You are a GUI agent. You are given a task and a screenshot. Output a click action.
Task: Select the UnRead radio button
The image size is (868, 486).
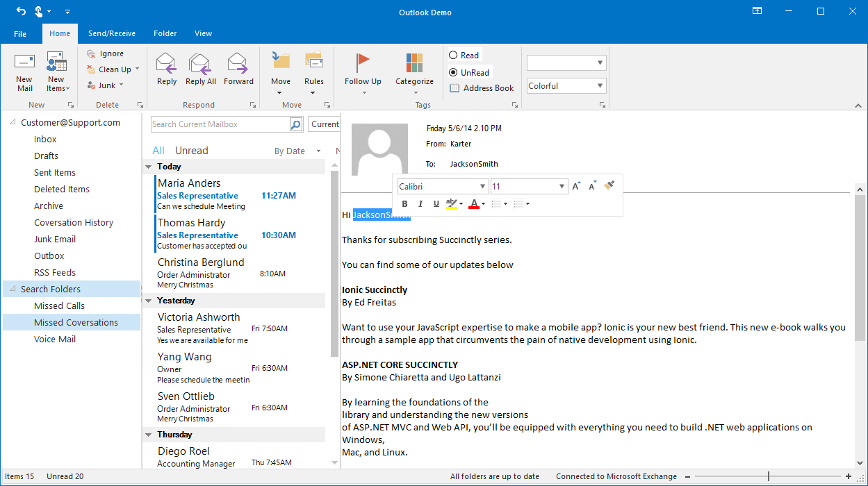point(454,72)
